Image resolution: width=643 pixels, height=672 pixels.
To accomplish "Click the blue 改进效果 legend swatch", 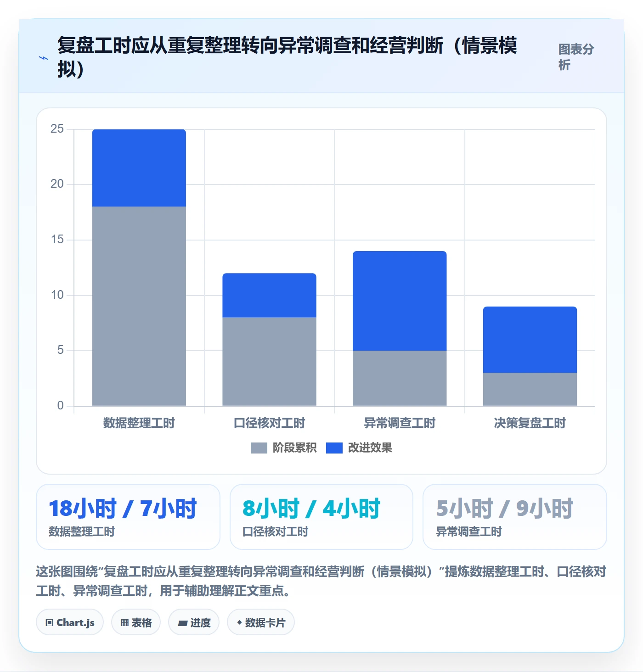I will coord(334,448).
